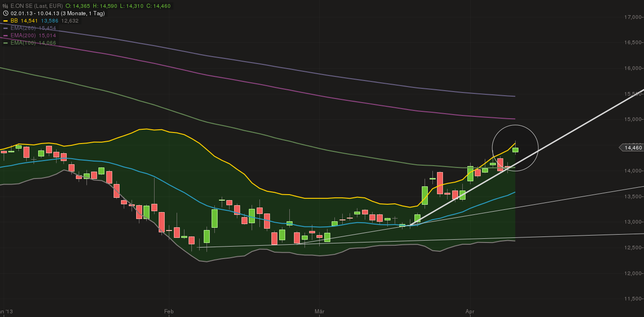
Task: Click the 13,000 price axis label
Action: (632, 222)
